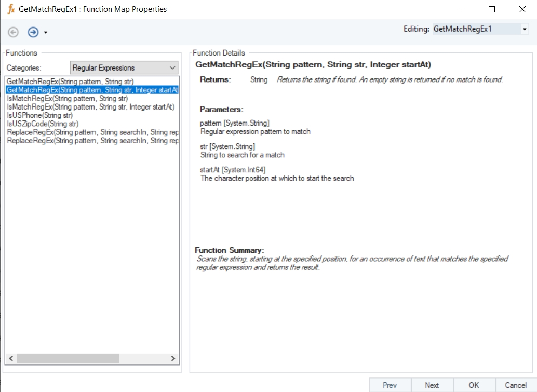Choose IsMatchRegEx(String pattern, String str) function
The image size is (537, 392).
click(67, 99)
